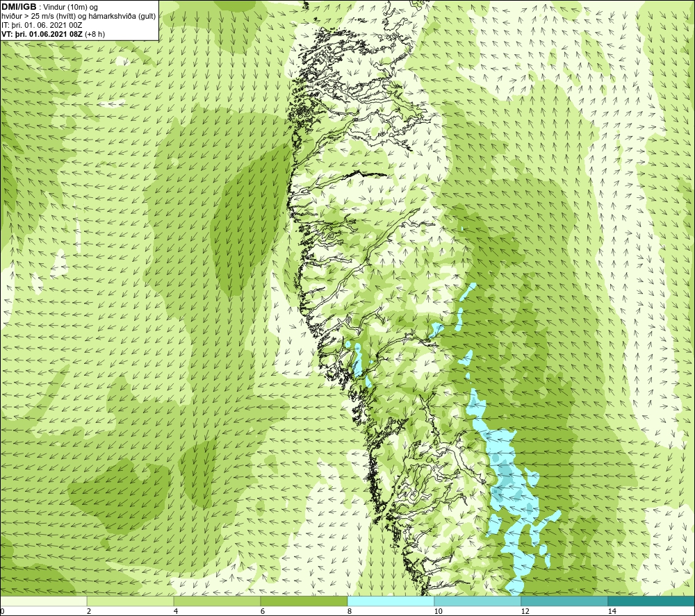Click the 12-14 m/s teal legend segment
Image resolution: width=695 pixels, height=616 pixels.
pyautogui.click(x=564, y=601)
